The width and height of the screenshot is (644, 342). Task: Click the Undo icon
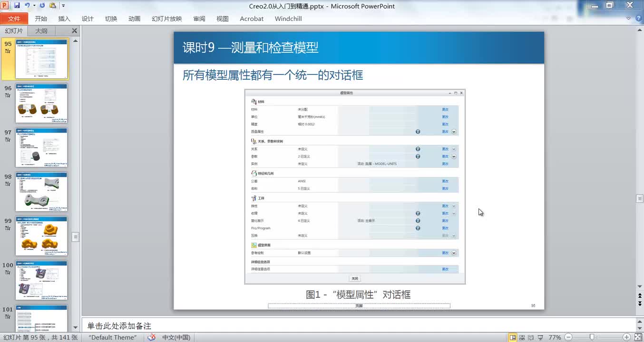(x=27, y=6)
